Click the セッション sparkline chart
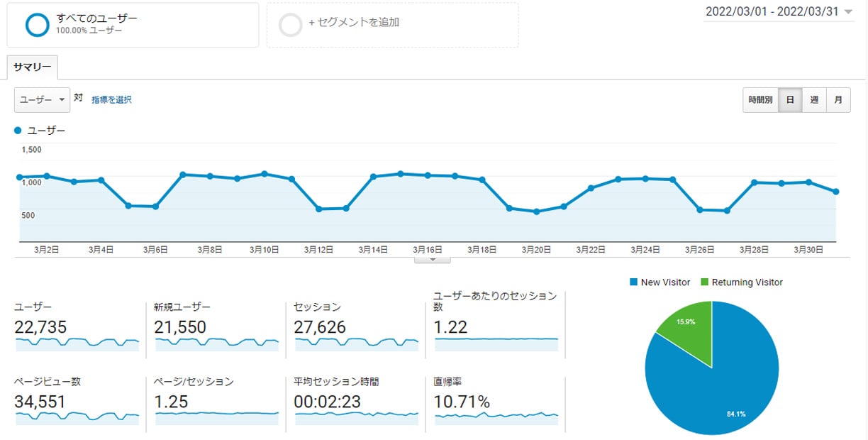Image resolution: width=868 pixels, height=440 pixels. (356, 343)
